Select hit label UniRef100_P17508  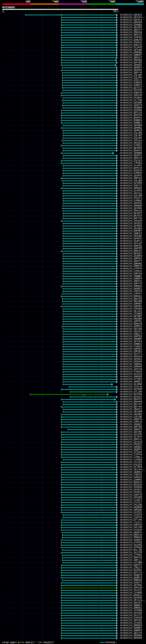point(131,467)
